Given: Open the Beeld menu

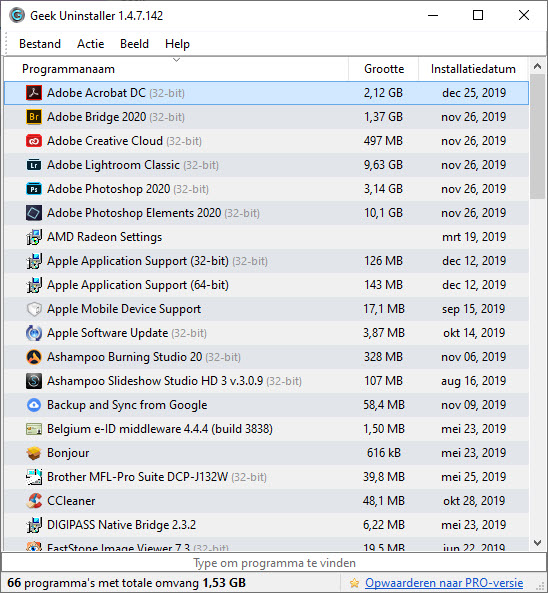Looking at the screenshot, I should point(134,44).
